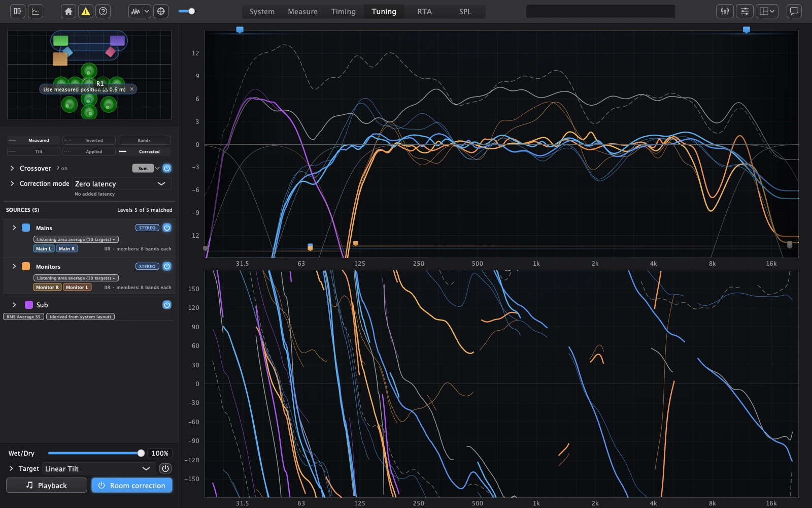Click the Sub purple color swatch
This screenshot has width=812, height=508.
tap(29, 305)
